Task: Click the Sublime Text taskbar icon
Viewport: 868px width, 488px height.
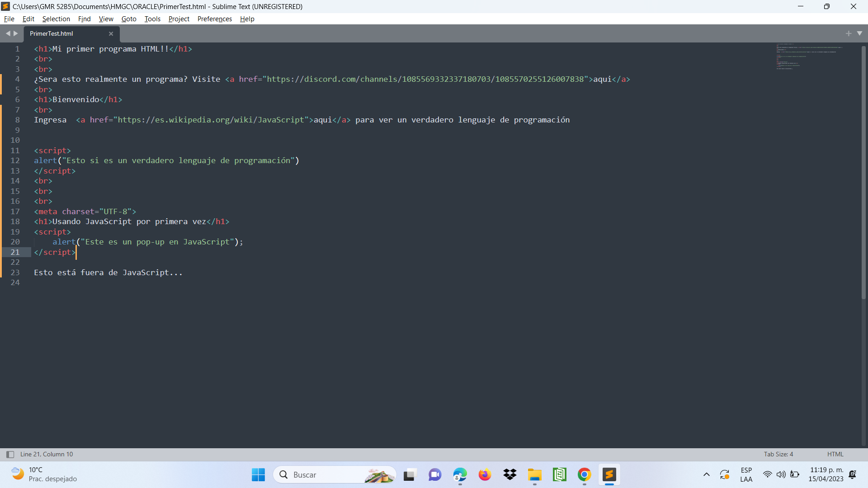Action: 609,474
